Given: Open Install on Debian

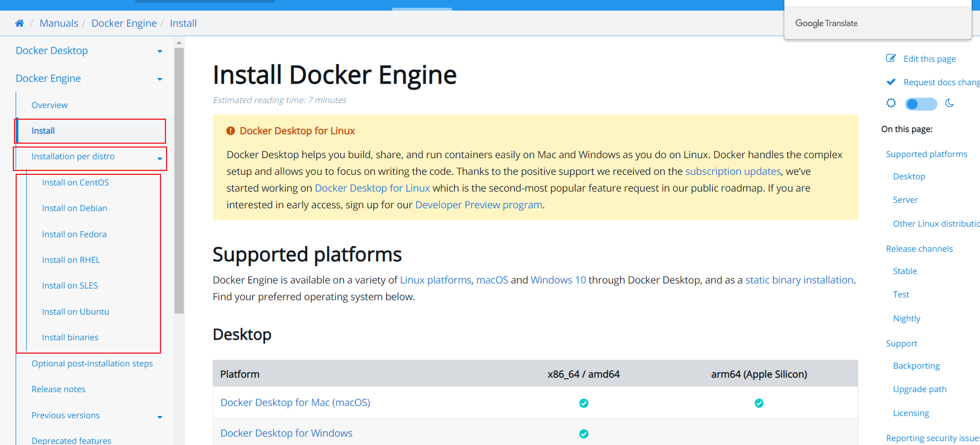Looking at the screenshot, I should [x=75, y=208].
